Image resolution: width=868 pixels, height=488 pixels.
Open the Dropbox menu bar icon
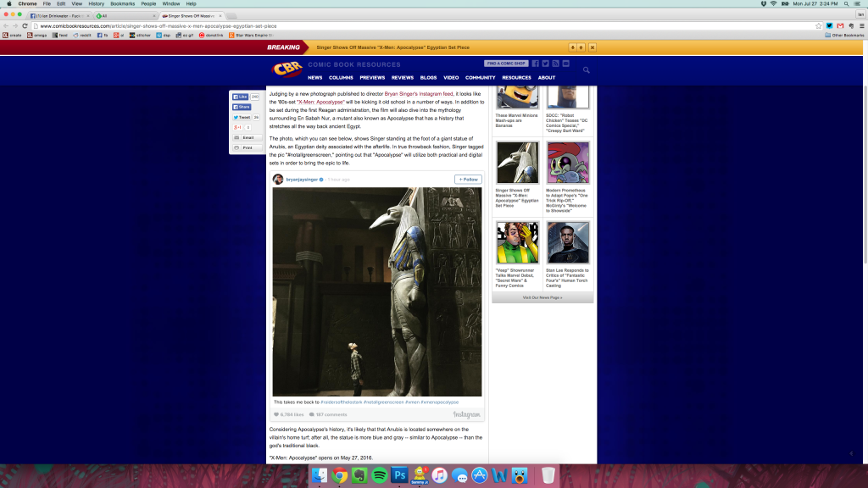pos(764,4)
